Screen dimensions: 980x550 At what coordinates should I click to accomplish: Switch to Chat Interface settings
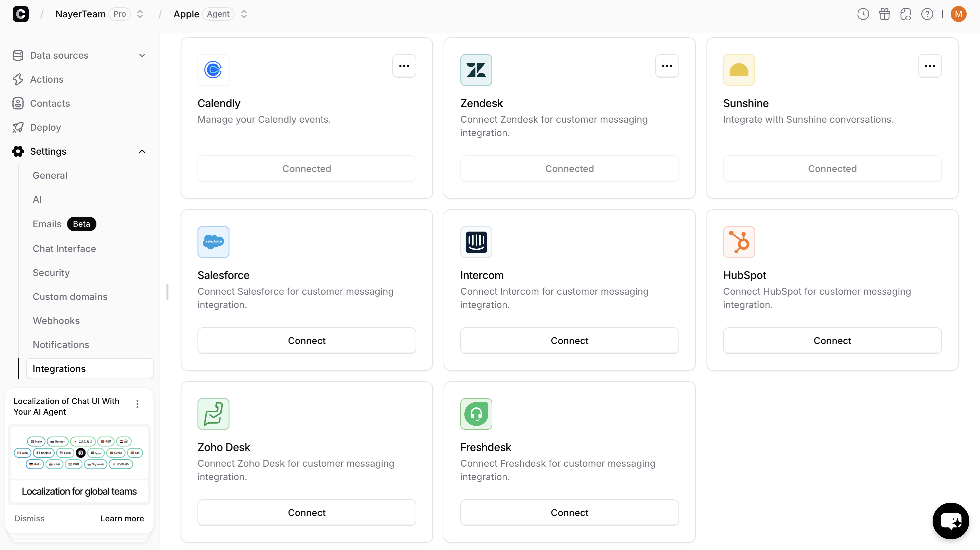pos(64,249)
